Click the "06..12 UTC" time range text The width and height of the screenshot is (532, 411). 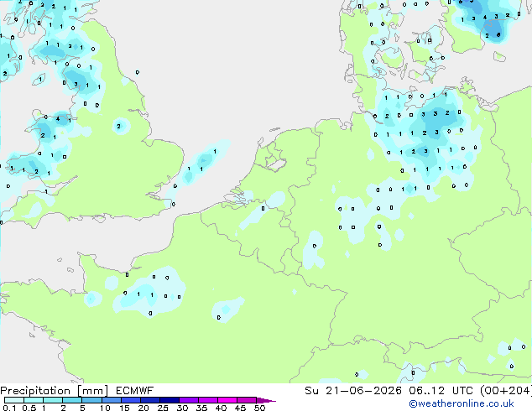click(441, 391)
